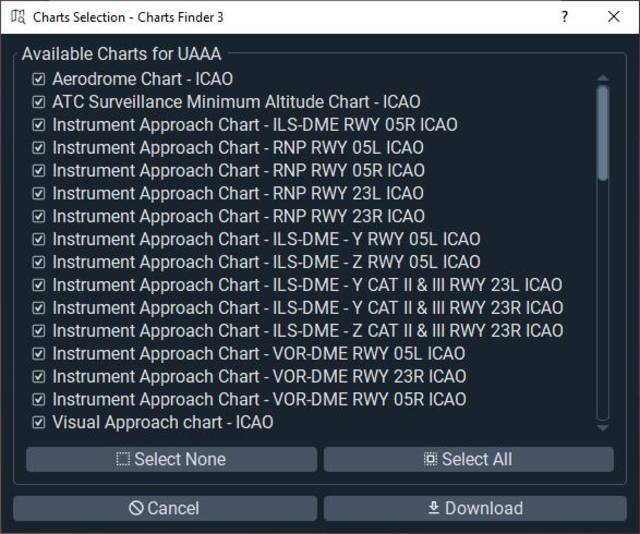Click 'Instrument Approach Chart - RNP RWY 23L ICAO' text

238,193
